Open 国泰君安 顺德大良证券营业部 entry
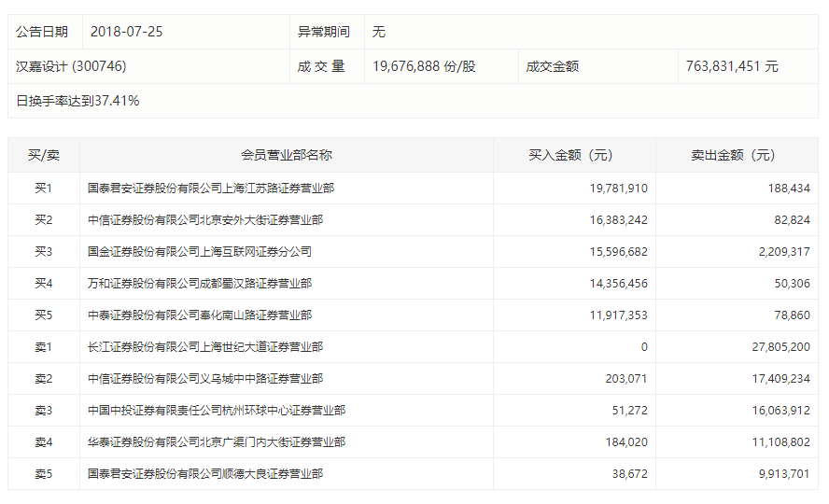The height and width of the screenshot is (504, 829). 205,474
